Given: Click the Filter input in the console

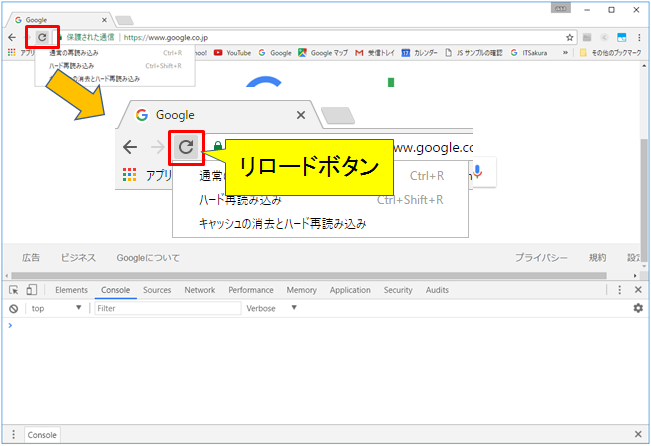Looking at the screenshot, I should [x=168, y=308].
